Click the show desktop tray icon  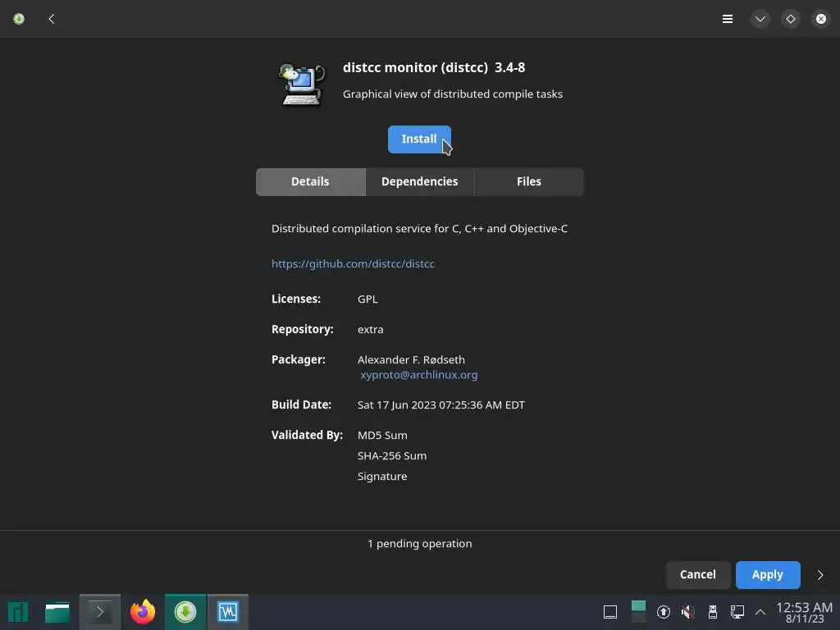(x=610, y=612)
